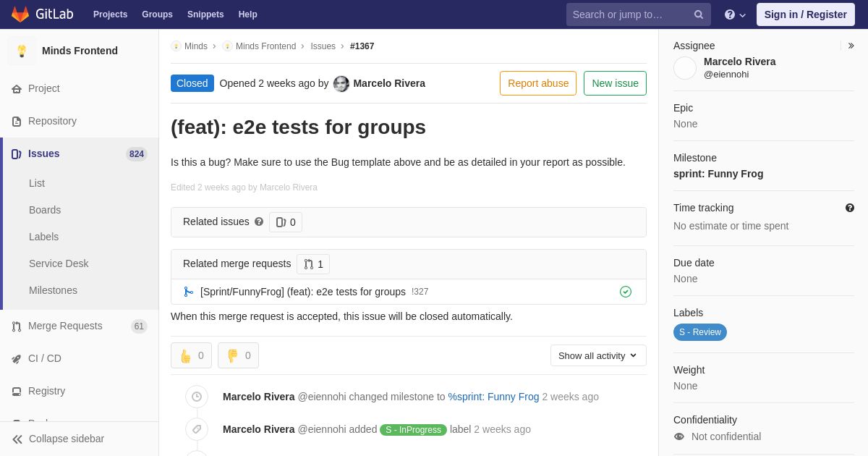Open Issue Boards in sidebar
Image resolution: width=868 pixels, height=456 pixels.
(x=45, y=210)
